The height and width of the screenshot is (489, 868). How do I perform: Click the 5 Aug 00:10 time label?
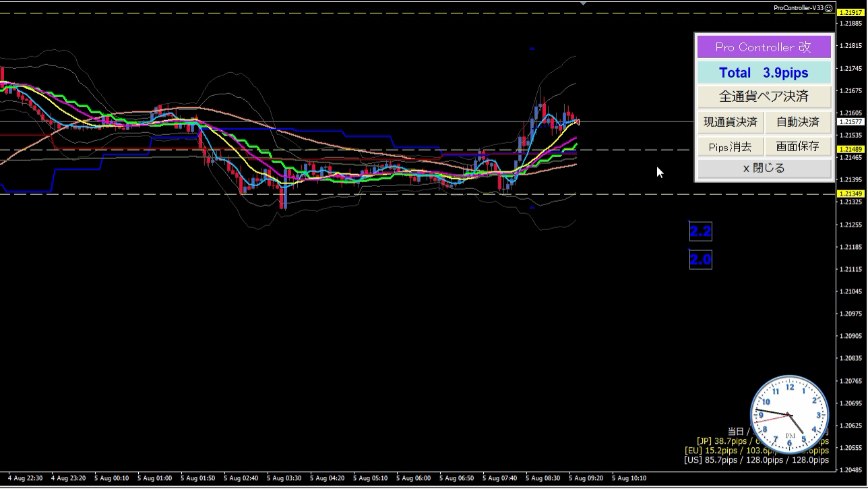[111, 478]
